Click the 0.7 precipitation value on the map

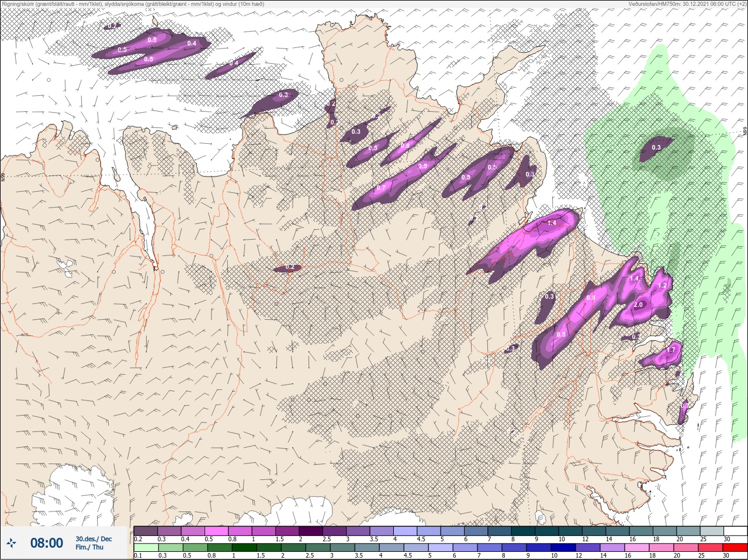click(x=381, y=188)
